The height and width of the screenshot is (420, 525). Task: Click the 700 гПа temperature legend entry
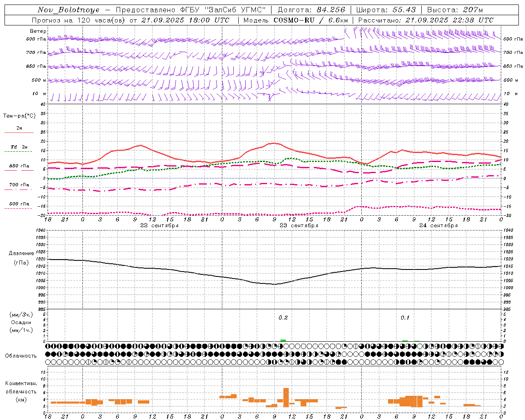(19, 185)
